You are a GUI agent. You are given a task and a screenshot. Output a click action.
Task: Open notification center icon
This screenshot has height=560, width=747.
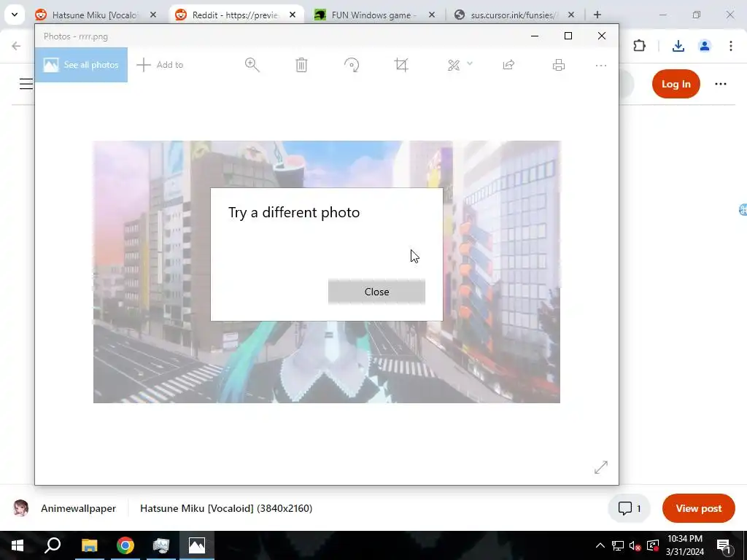[724, 545]
